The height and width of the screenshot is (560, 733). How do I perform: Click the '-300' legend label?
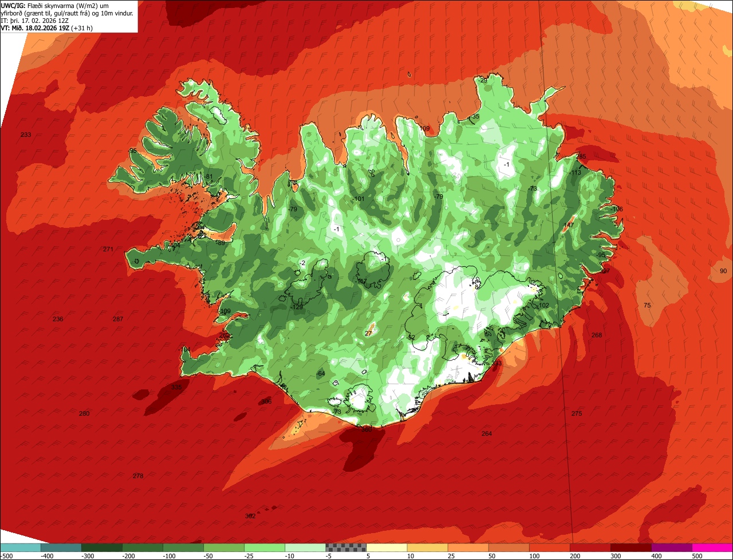[x=87, y=556]
